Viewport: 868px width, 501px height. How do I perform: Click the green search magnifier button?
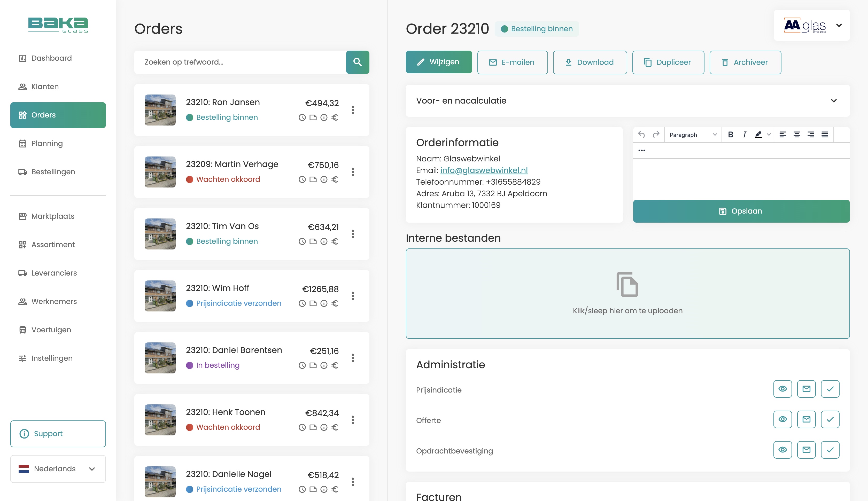click(x=357, y=62)
